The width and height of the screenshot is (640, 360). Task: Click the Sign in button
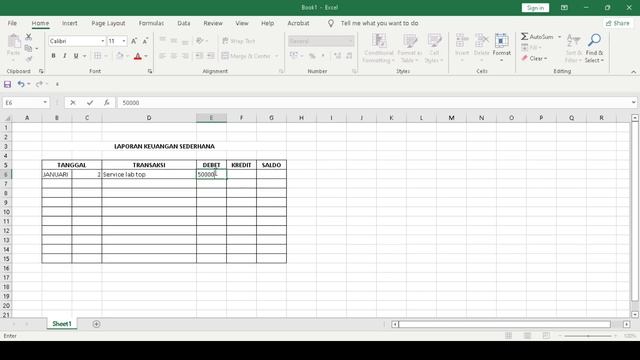click(x=535, y=8)
